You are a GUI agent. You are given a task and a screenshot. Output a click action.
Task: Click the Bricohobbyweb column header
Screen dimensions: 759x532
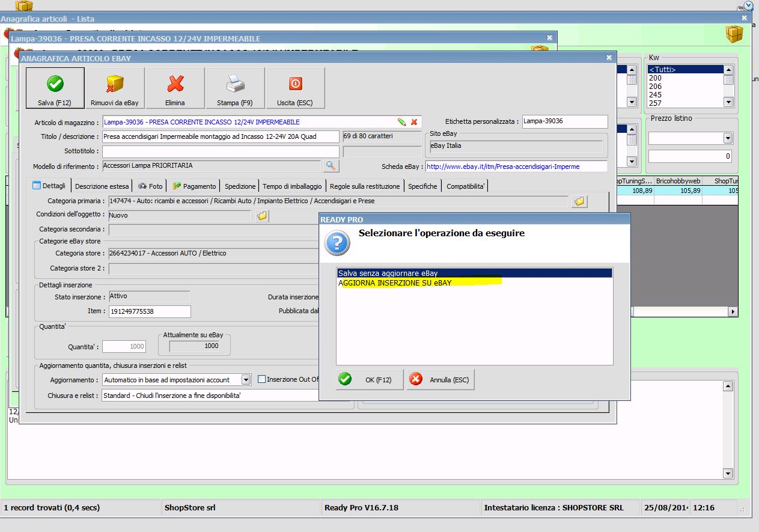(x=678, y=181)
